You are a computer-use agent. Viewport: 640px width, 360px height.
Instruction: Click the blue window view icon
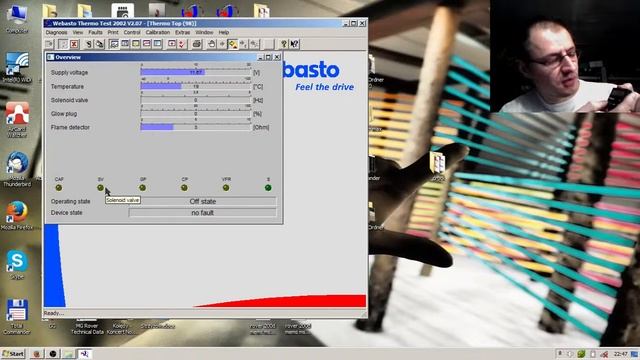point(157,44)
